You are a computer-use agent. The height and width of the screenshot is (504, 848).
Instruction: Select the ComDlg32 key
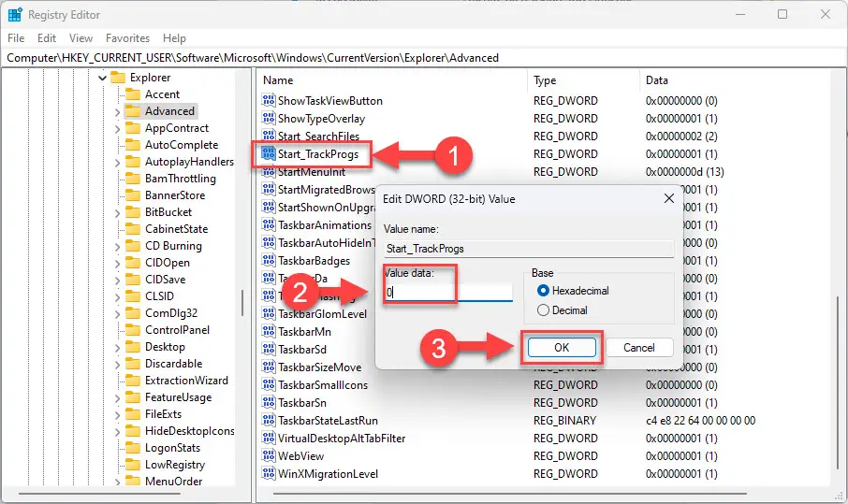pyautogui.click(x=171, y=313)
